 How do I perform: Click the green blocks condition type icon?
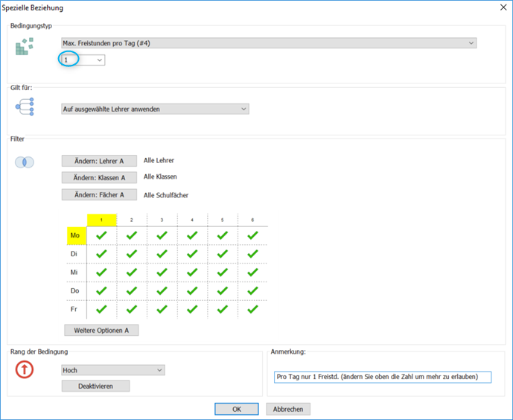pyautogui.click(x=25, y=46)
